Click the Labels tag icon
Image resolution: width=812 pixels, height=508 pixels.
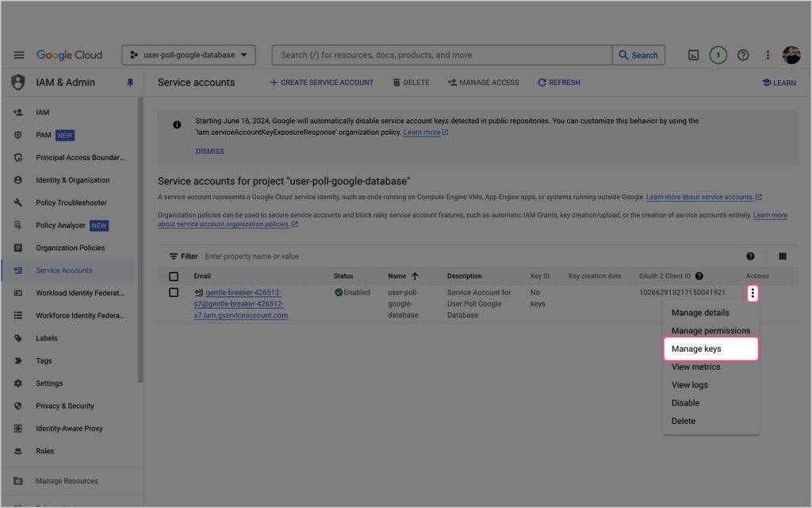[18, 338]
